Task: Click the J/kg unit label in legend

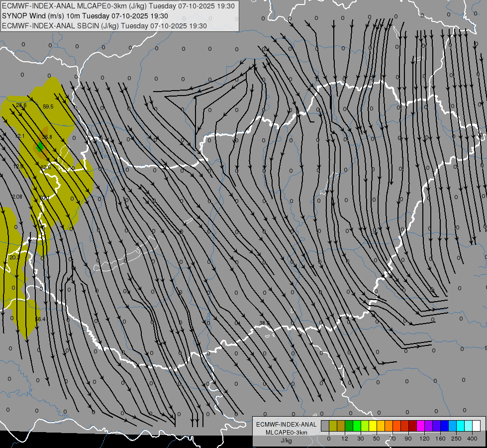Action: (286, 441)
